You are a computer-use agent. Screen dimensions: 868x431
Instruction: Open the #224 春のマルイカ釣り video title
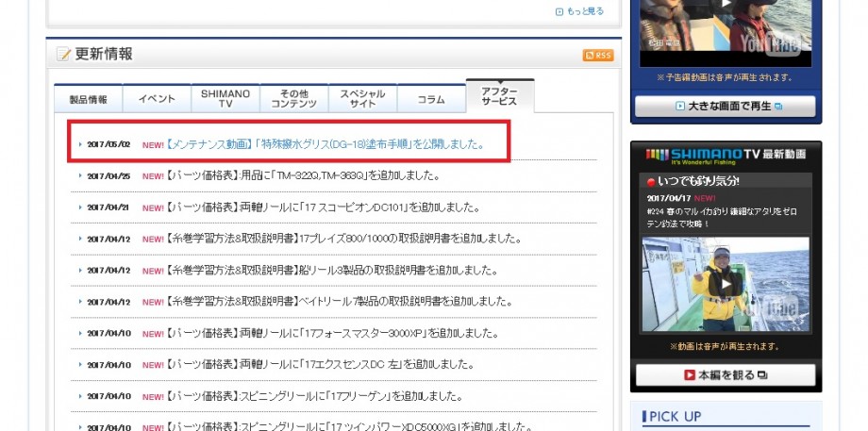coord(722,218)
